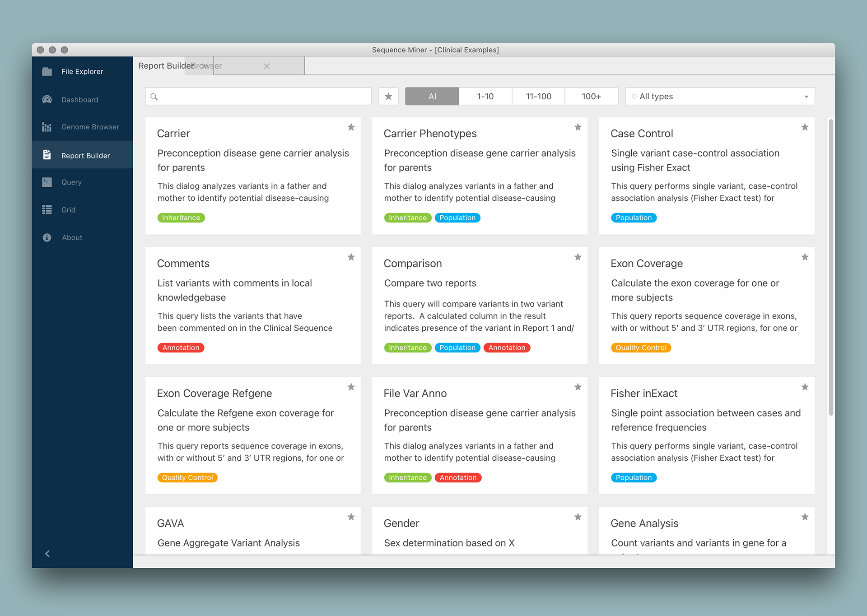Open Genome Browser from sidebar

click(x=82, y=127)
